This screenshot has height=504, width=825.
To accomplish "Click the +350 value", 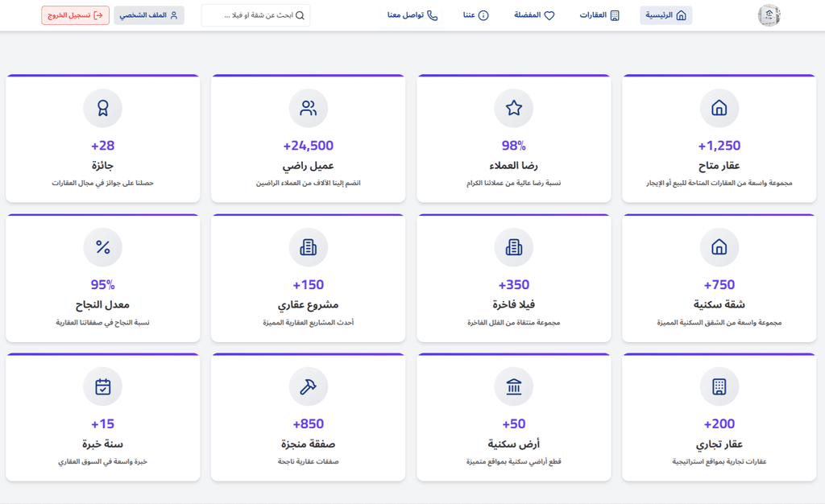I will (x=513, y=285).
